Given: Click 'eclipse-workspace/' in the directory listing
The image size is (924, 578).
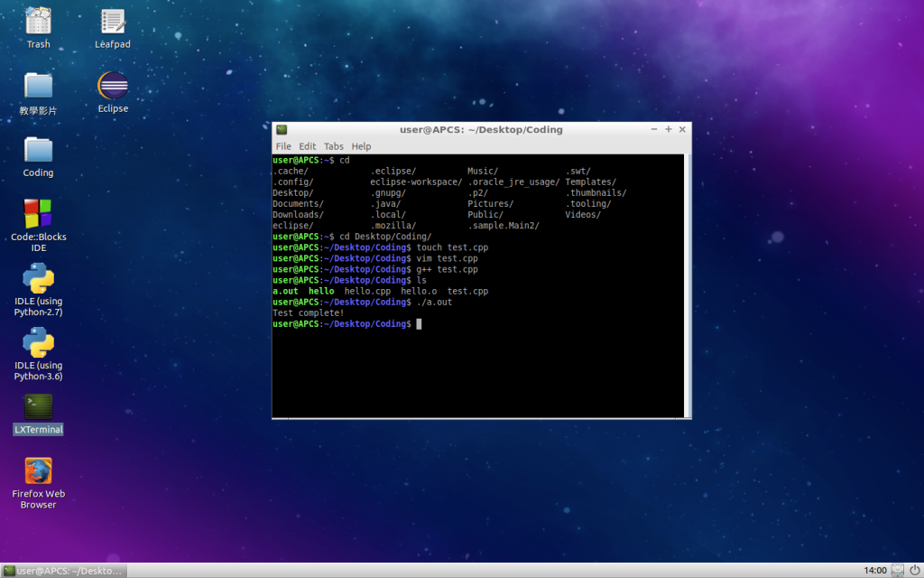Looking at the screenshot, I should 416,182.
